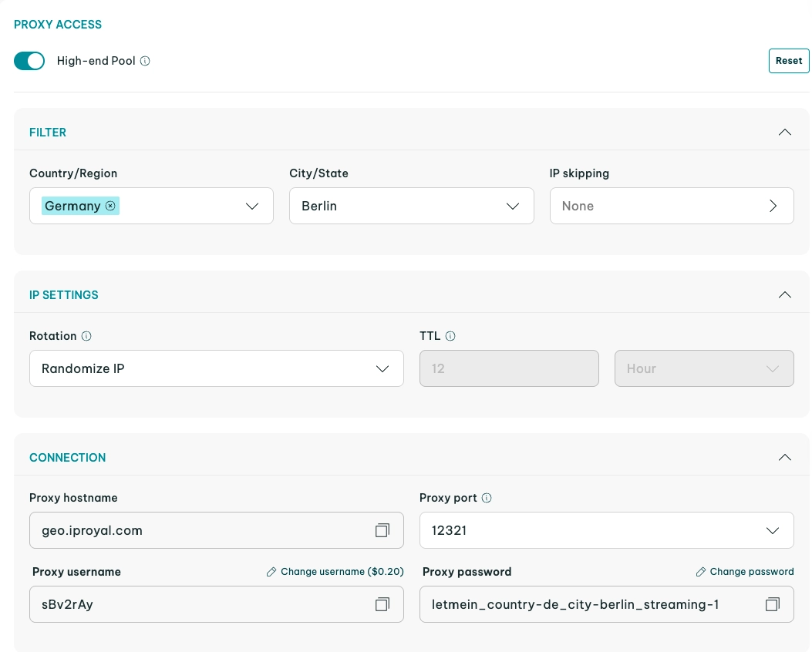This screenshot has width=812, height=652.
Task: Click the Proxy hostname field
Action: (217, 530)
